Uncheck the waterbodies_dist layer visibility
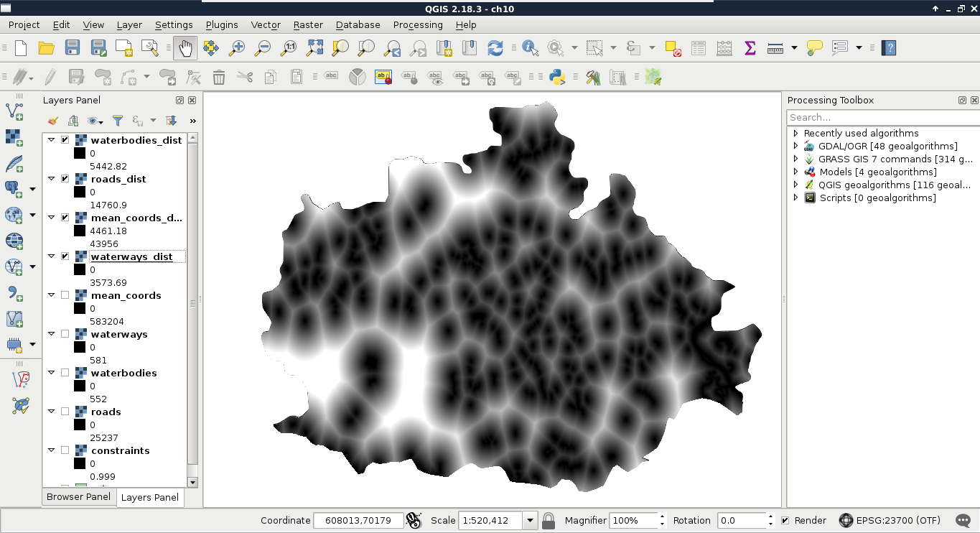980x533 pixels. click(x=65, y=140)
